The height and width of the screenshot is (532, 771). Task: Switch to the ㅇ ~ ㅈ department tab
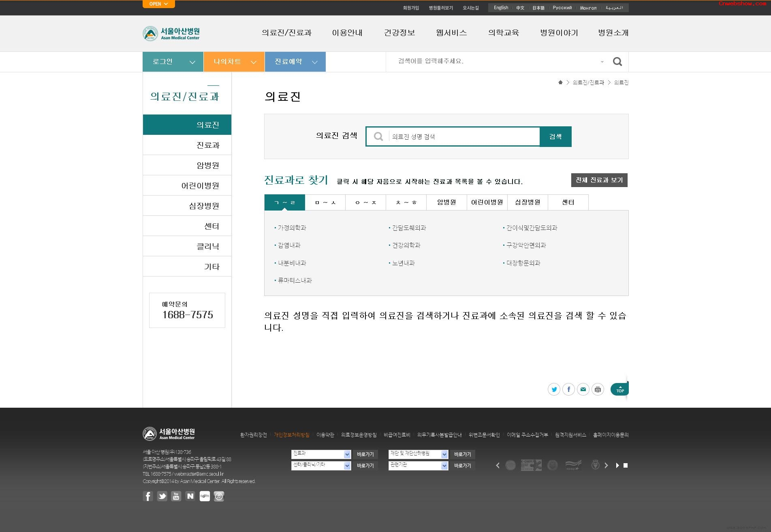(x=366, y=202)
